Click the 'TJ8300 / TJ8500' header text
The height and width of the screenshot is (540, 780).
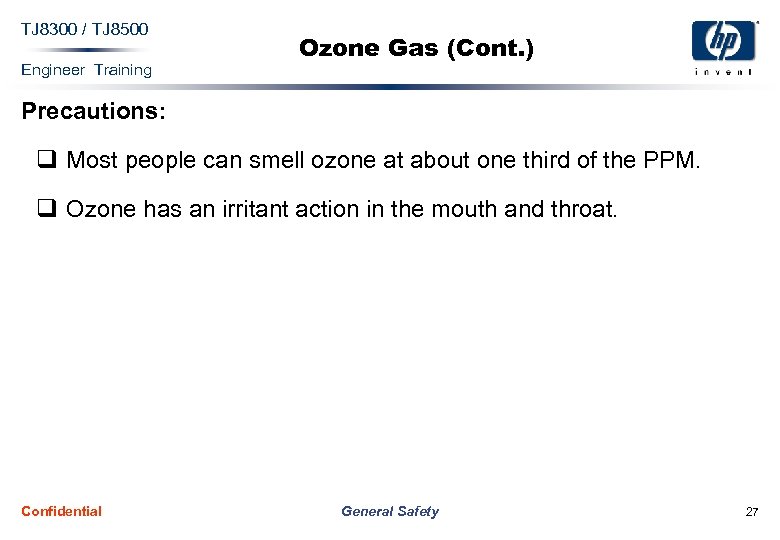(85, 28)
